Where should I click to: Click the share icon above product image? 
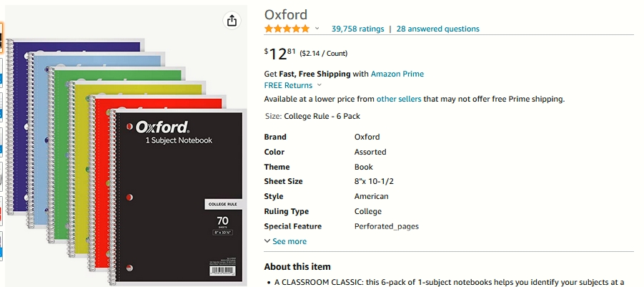point(232,20)
